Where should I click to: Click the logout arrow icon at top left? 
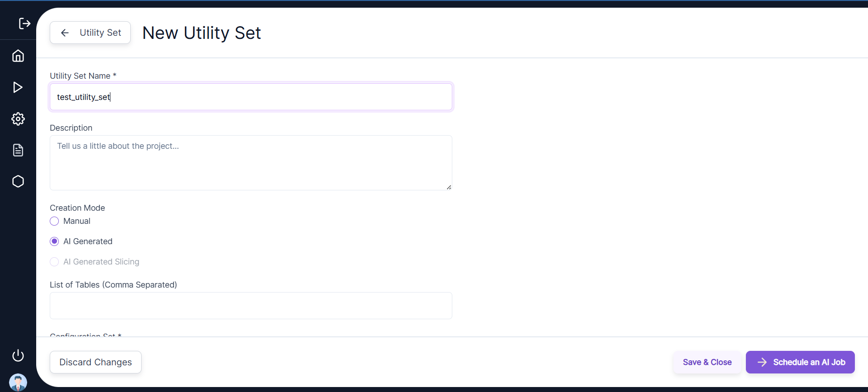[24, 24]
